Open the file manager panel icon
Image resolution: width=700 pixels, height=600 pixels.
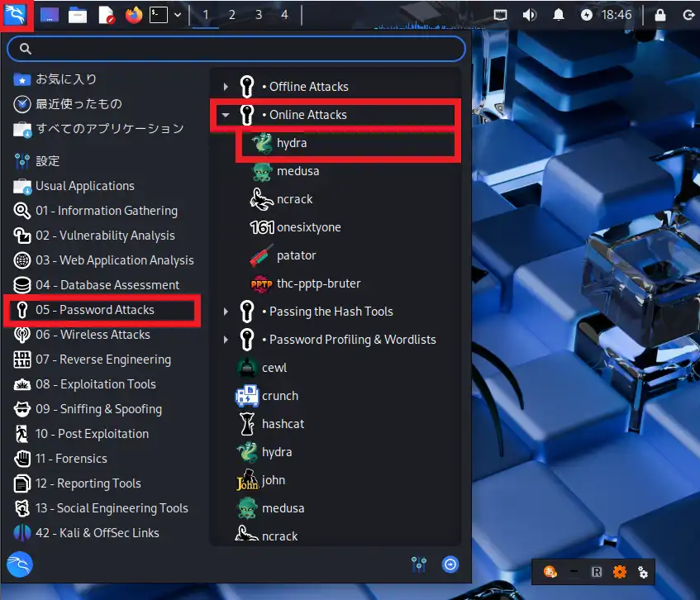[77, 15]
